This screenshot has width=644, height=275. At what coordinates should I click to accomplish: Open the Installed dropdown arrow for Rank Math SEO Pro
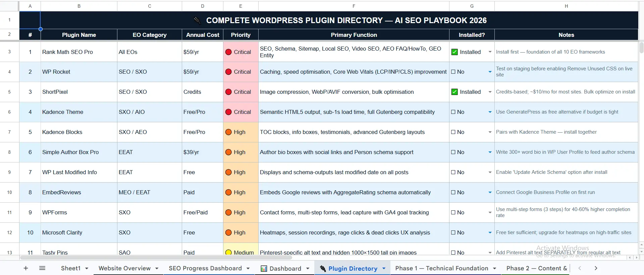pos(490,52)
